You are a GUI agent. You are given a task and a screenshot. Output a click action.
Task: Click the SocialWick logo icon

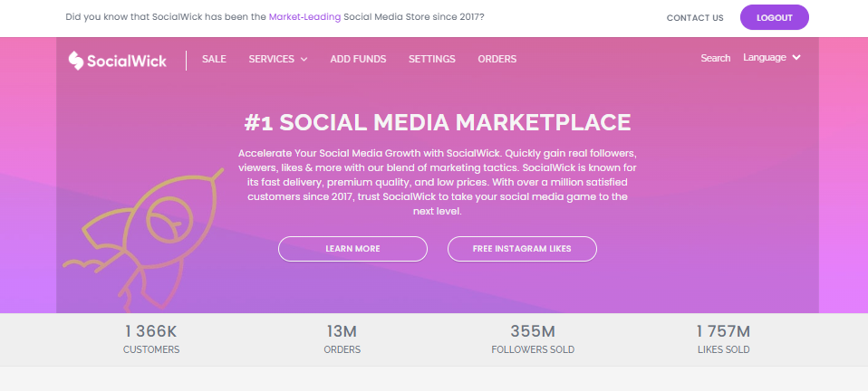pyautogui.click(x=76, y=60)
